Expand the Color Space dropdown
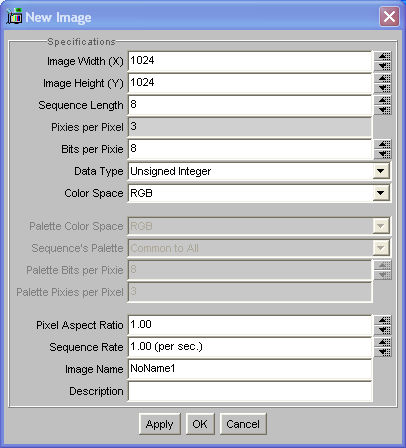The width and height of the screenshot is (406, 448). coord(381,193)
